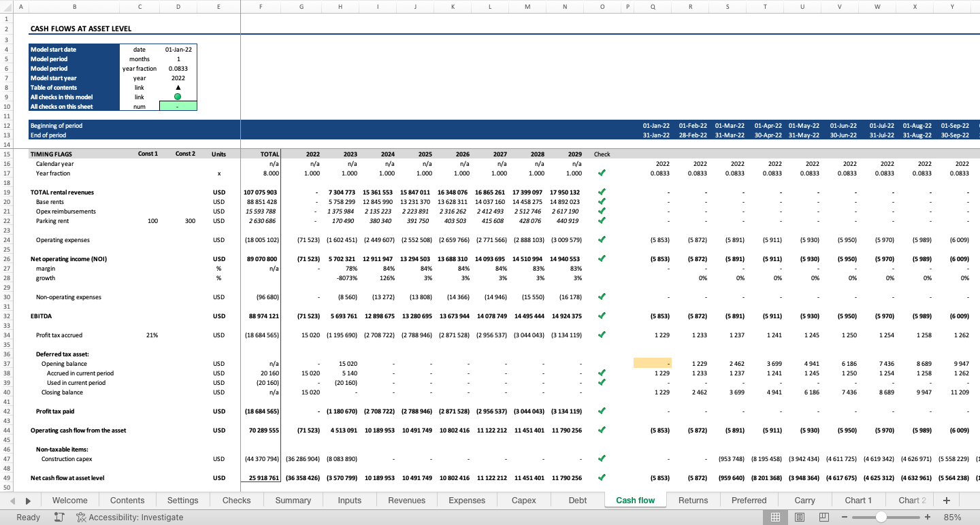Open the Welcome sheet tab
Image resolution: width=980 pixels, height=525 pixels.
click(69, 501)
